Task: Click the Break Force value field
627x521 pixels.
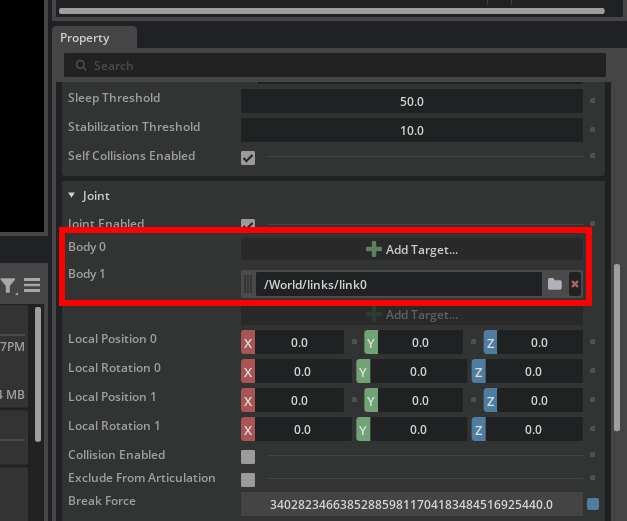Action: 412,504
